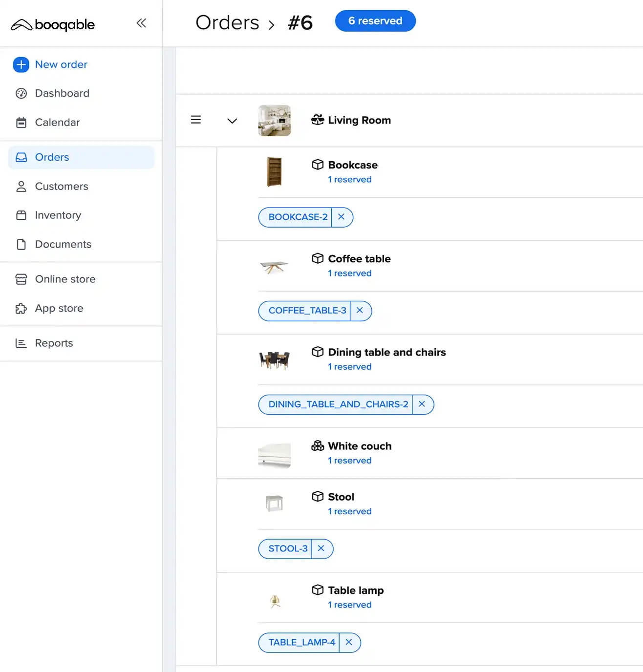The image size is (643, 672).
Task: Click the New order plus icon
Action: pyautogui.click(x=21, y=64)
